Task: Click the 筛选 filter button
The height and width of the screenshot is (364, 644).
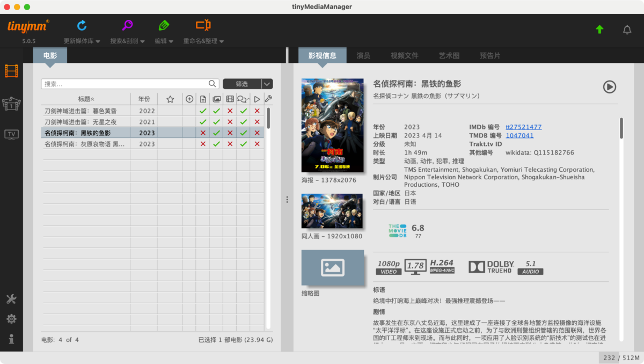Action: (242, 84)
